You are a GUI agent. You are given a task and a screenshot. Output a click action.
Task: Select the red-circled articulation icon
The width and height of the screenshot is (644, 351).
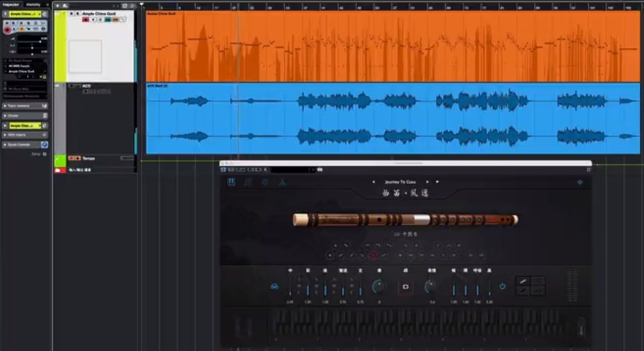pos(372,255)
